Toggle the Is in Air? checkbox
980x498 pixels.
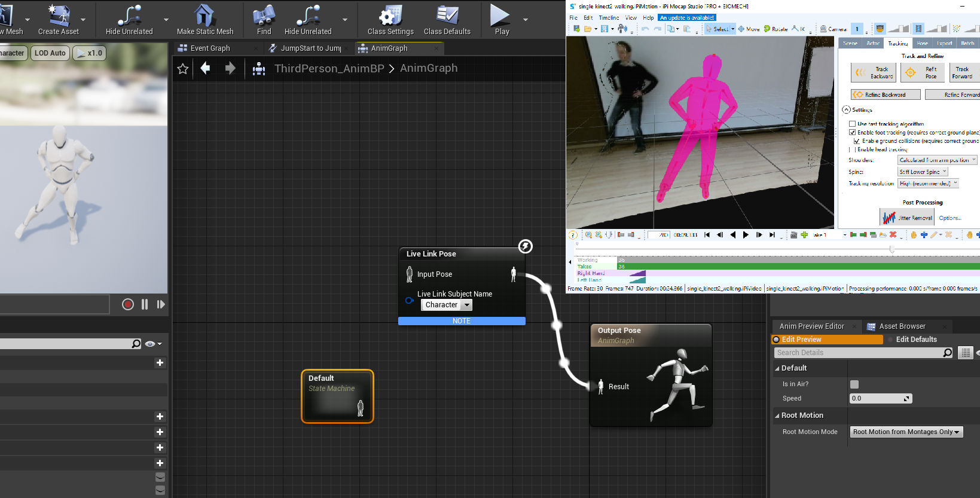point(854,384)
